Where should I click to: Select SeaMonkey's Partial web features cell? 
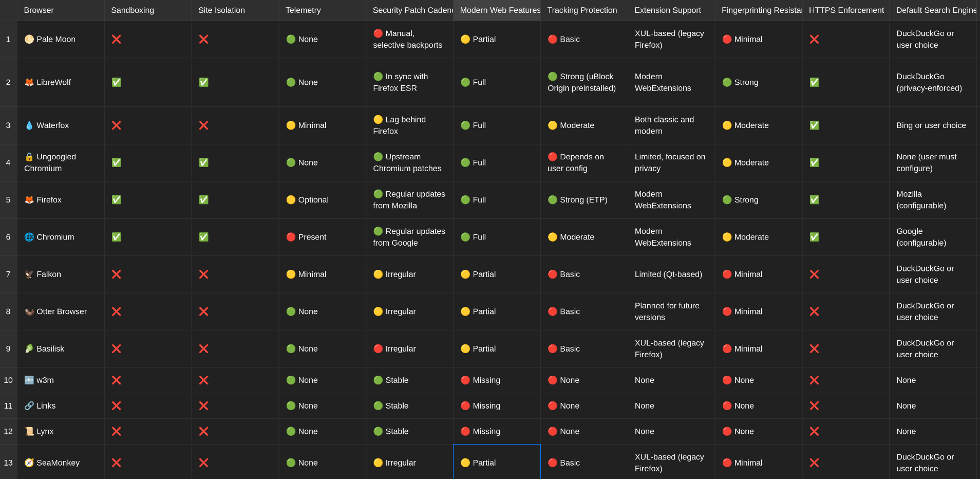coord(497,462)
